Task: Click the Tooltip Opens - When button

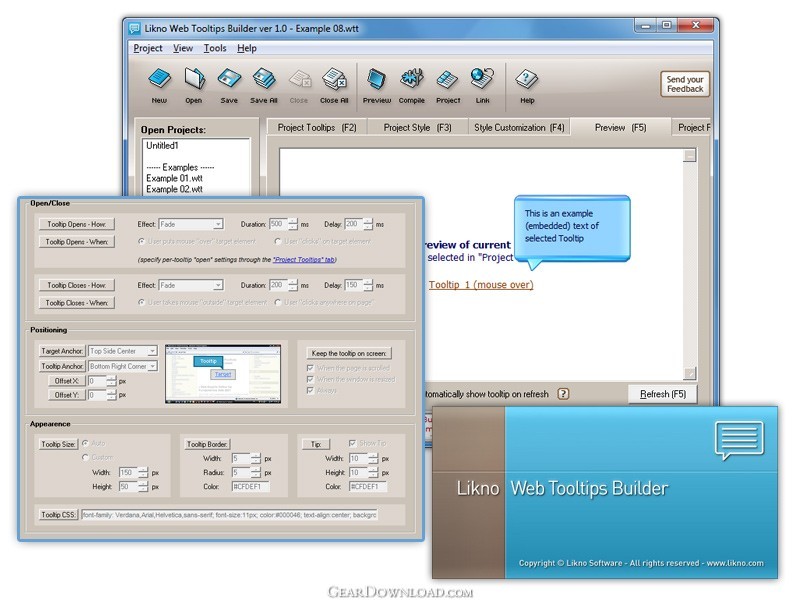Action: pyautogui.click(x=77, y=242)
